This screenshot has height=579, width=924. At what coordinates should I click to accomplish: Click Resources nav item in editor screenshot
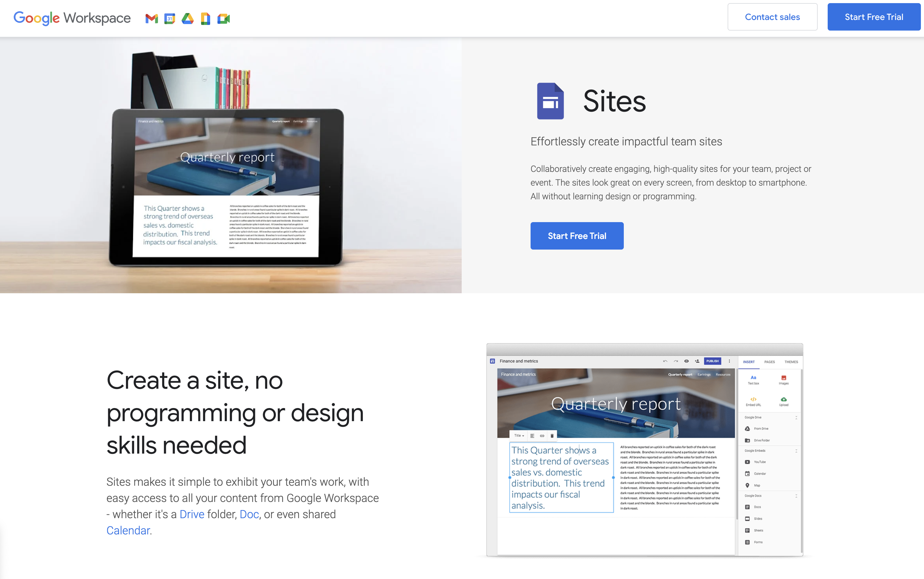(x=723, y=375)
